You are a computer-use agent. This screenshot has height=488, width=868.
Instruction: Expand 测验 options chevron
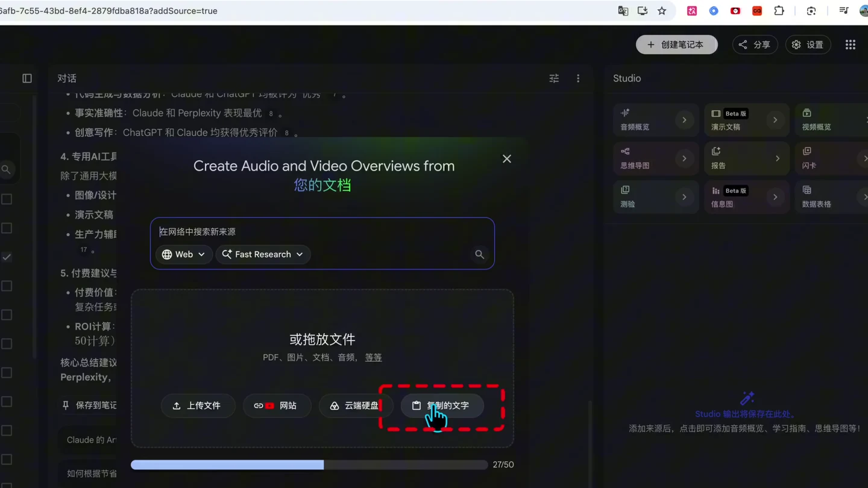[x=684, y=197]
